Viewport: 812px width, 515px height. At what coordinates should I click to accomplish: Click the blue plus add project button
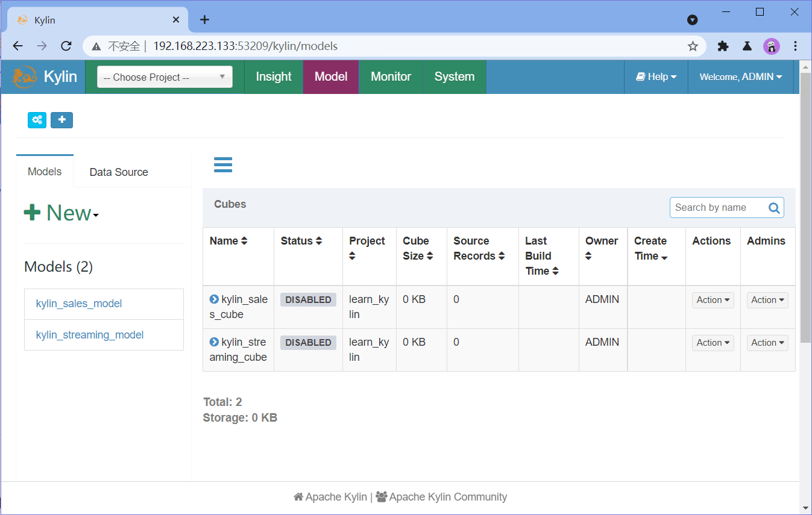pos(61,120)
